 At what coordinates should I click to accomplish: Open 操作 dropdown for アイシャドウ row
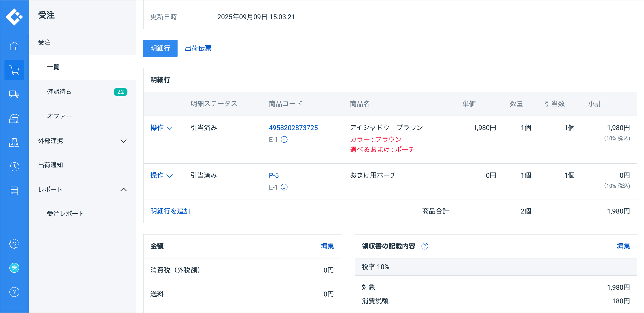point(161,128)
